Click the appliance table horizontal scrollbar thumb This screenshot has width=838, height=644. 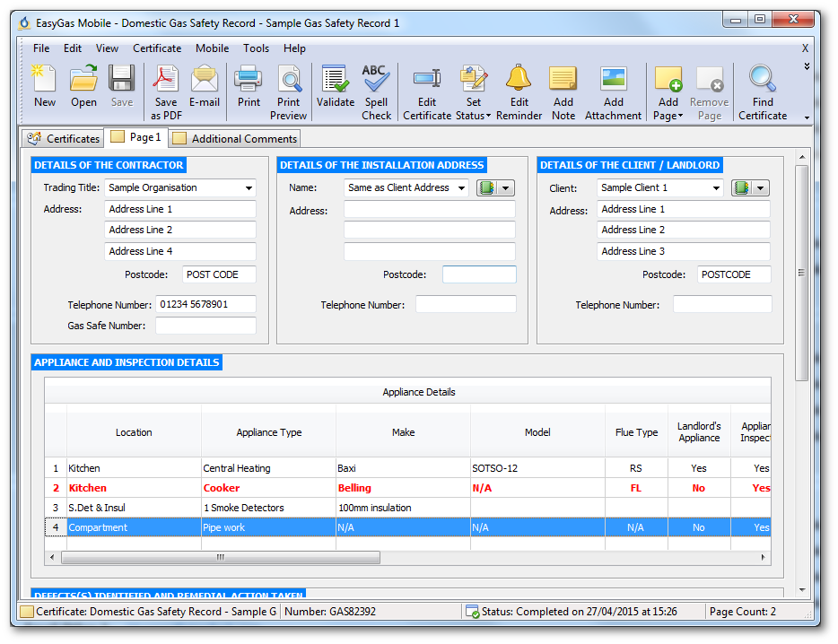[221, 557]
